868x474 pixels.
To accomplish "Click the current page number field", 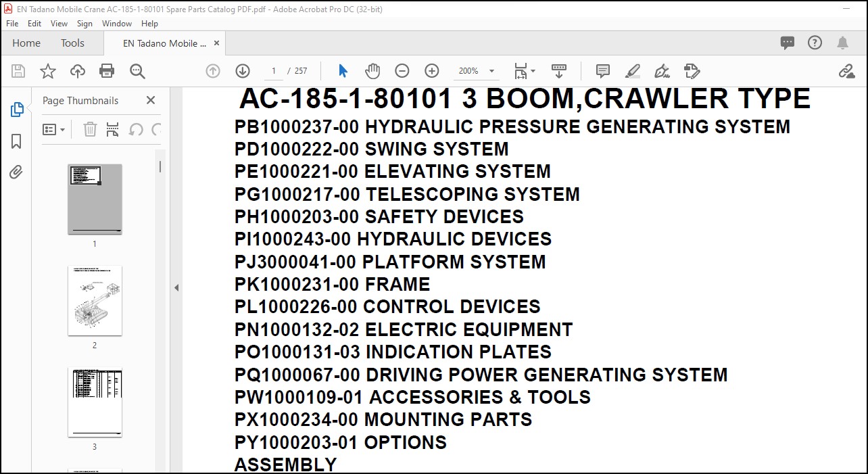I will (273, 71).
